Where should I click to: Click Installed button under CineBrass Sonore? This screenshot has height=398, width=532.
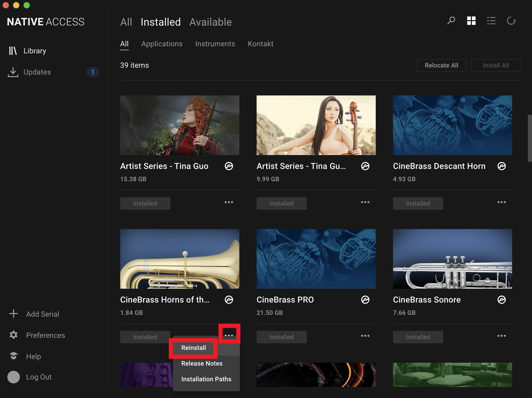(418, 337)
